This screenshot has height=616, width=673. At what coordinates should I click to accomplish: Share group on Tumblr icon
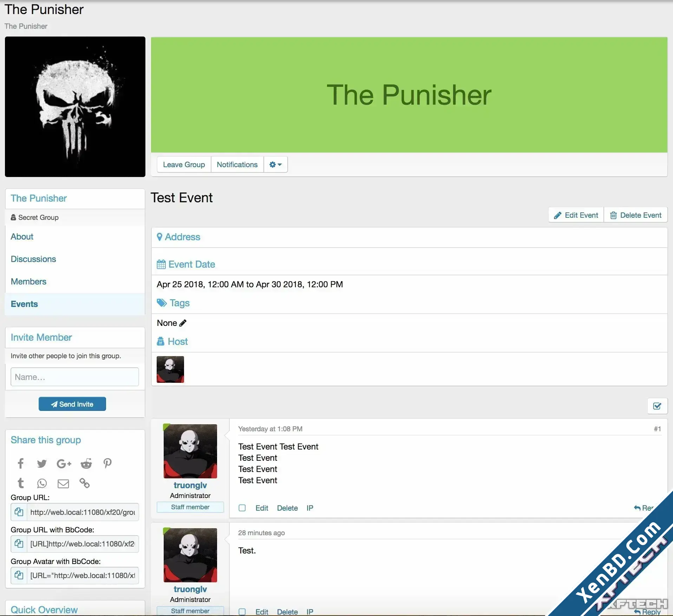pos(21,483)
